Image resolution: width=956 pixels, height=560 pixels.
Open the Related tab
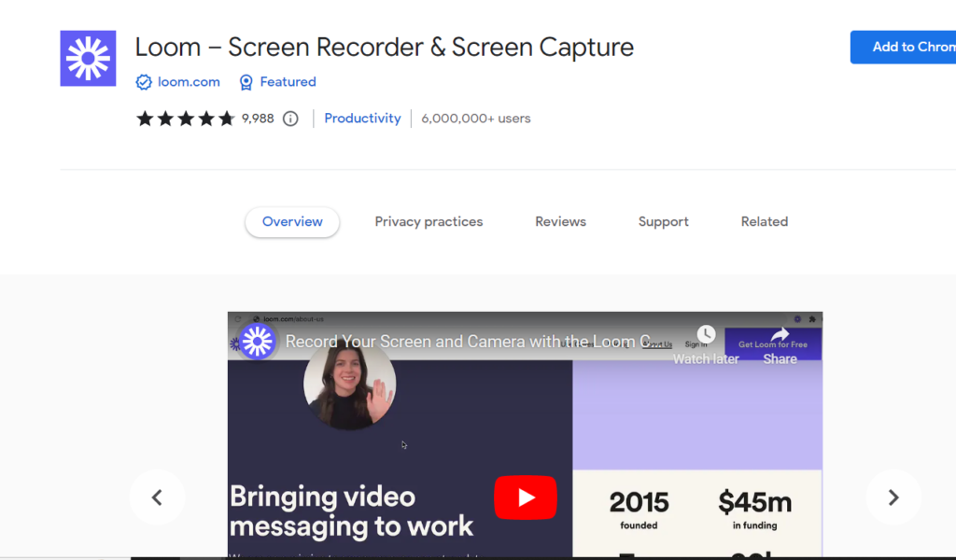(765, 222)
